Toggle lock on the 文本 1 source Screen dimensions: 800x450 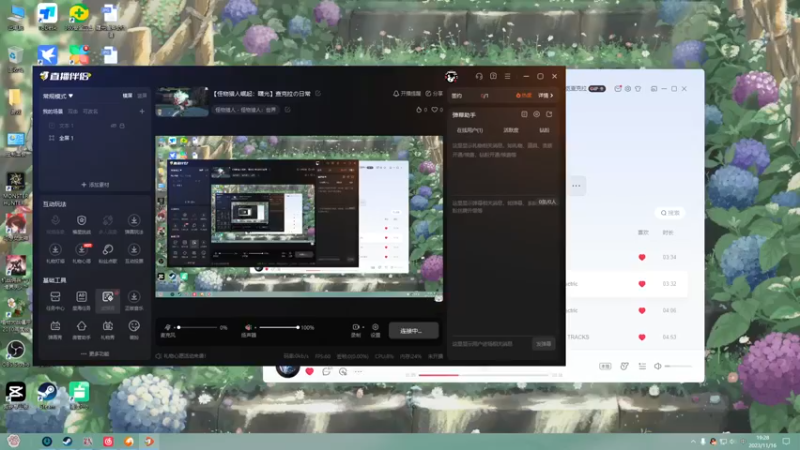point(122,126)
